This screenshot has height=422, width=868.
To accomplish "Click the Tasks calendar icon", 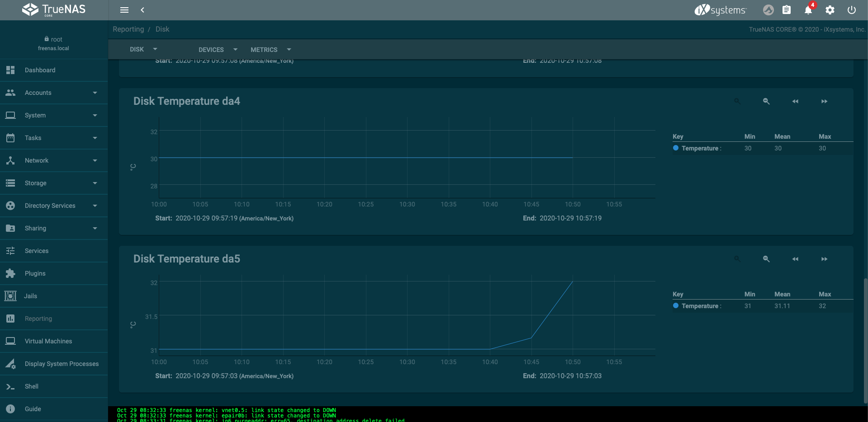I will click(10, 138).
